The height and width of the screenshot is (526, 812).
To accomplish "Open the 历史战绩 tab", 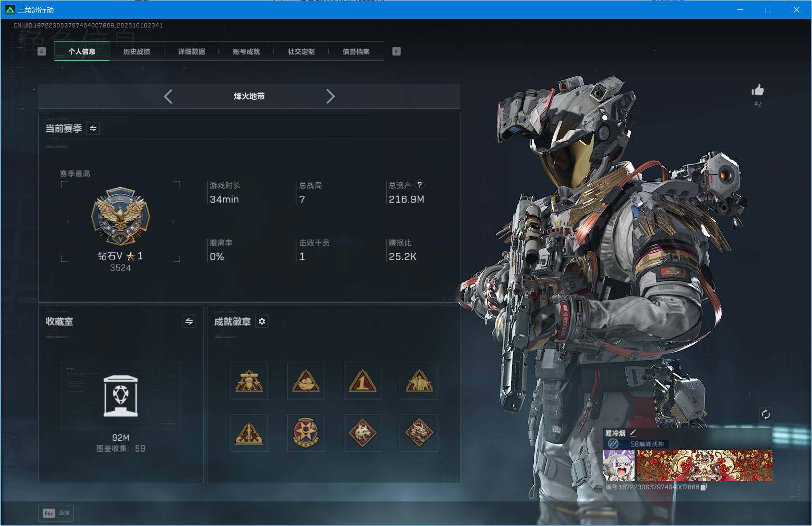I will click(136, 52).
